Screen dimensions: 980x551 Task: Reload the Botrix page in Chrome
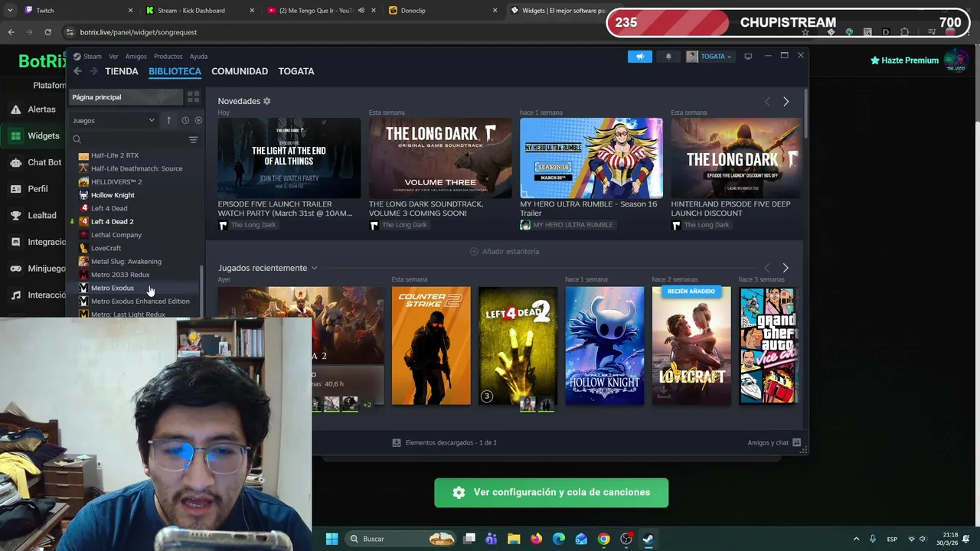click(x=47, y=32)
